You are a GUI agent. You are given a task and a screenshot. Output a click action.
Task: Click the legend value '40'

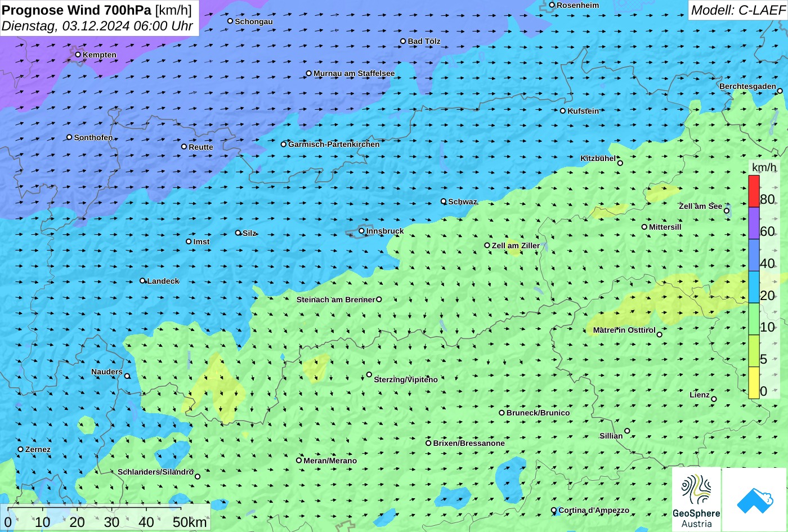point(767,263)
